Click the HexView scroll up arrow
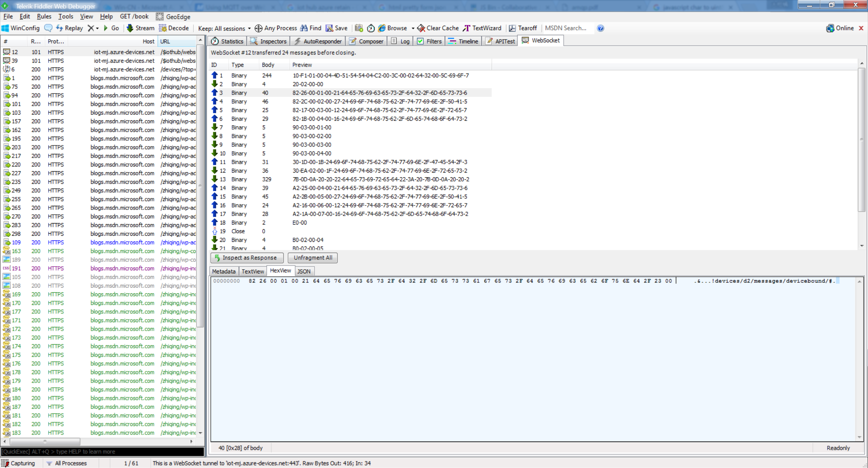 [x=859, y=281]
